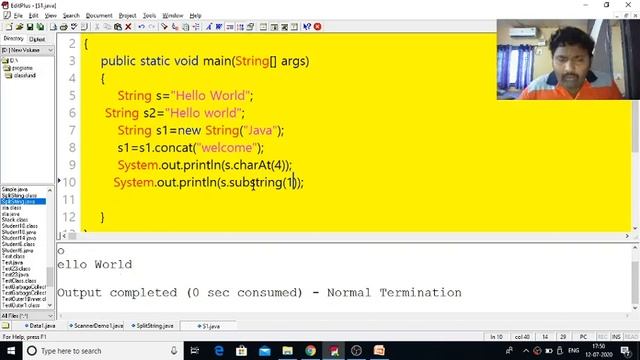Open the Edit menu

33,16
